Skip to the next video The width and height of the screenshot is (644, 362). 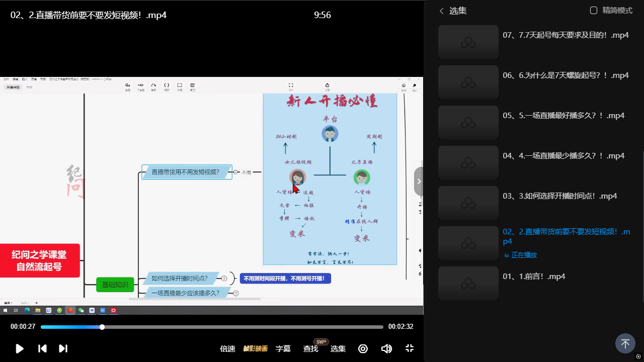pos(63,348)
